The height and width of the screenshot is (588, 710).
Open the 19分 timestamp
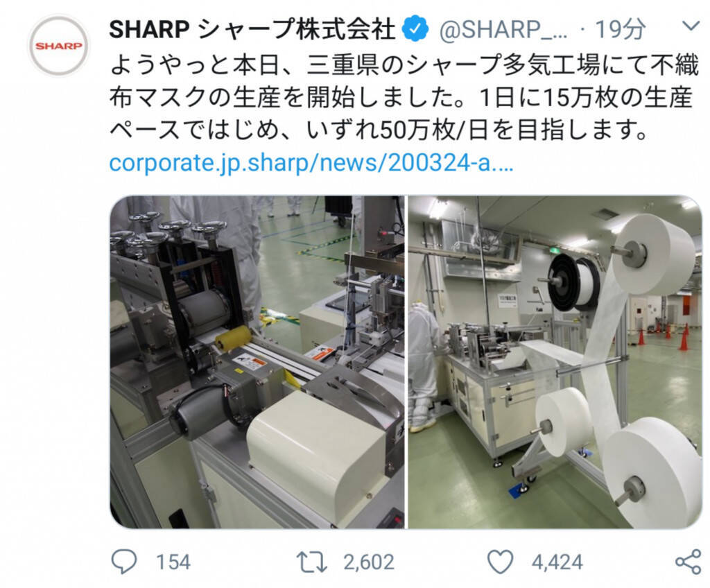click(x=620, y=29)
